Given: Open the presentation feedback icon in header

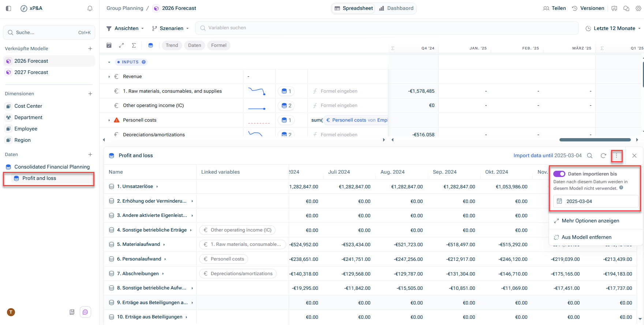Looking at the screenshot, I should pos(614,8).
